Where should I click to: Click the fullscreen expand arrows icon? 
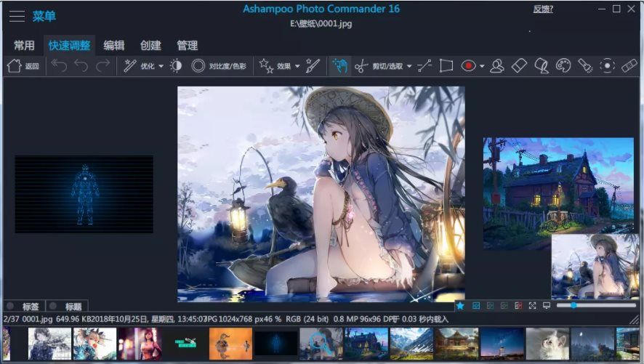point(532,306)
